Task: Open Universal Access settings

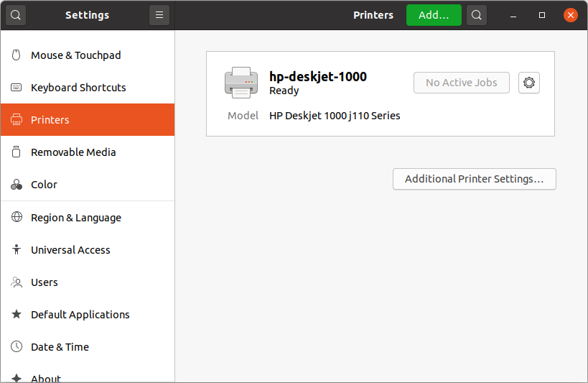Action: coord(88,249)
